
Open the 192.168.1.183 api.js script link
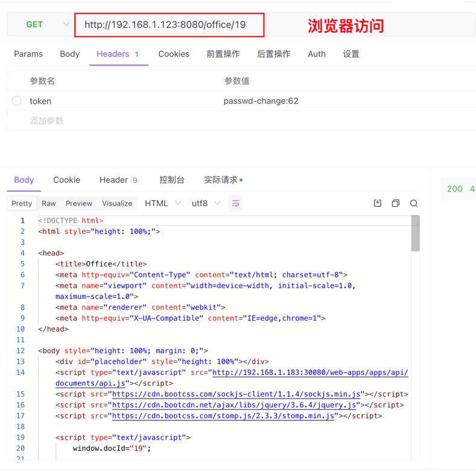click(310, 373)
